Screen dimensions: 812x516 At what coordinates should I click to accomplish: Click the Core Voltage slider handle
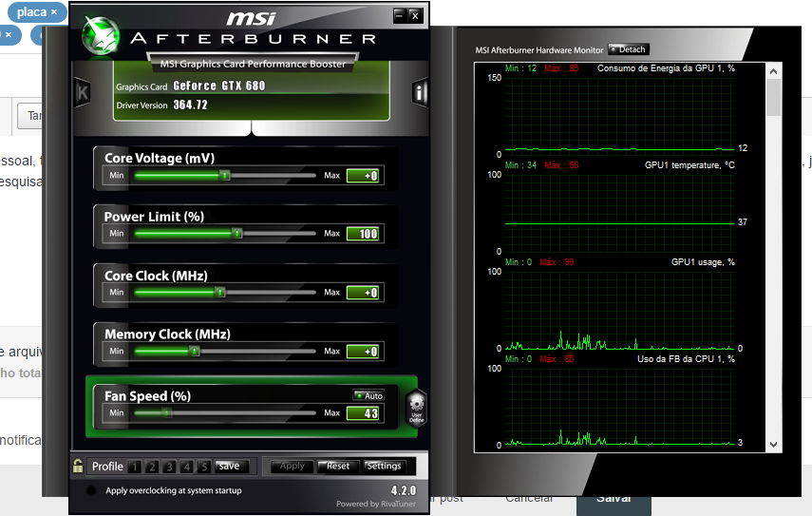point(224,176)
